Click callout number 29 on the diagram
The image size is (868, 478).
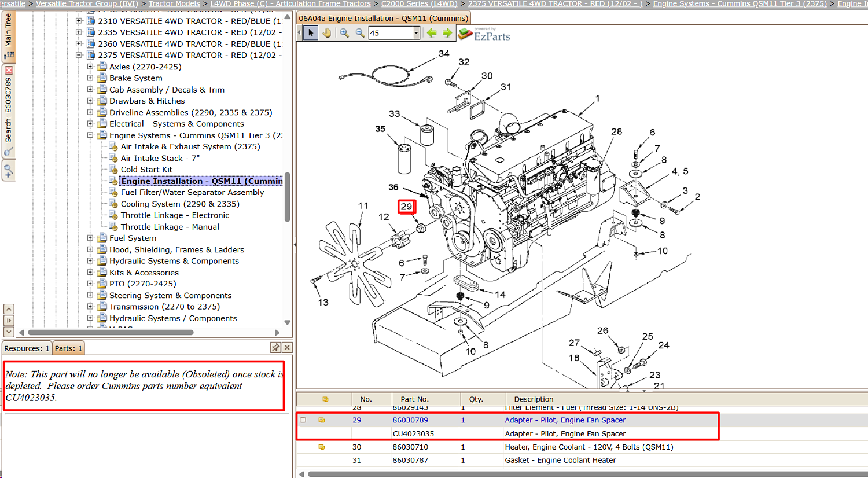[x=407, y=207]
